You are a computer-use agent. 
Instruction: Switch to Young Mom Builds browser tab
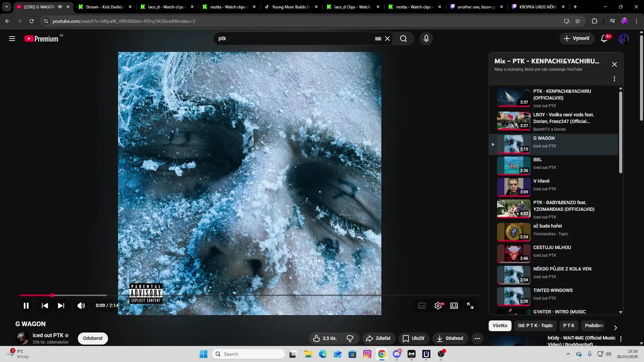click(290, 7)
